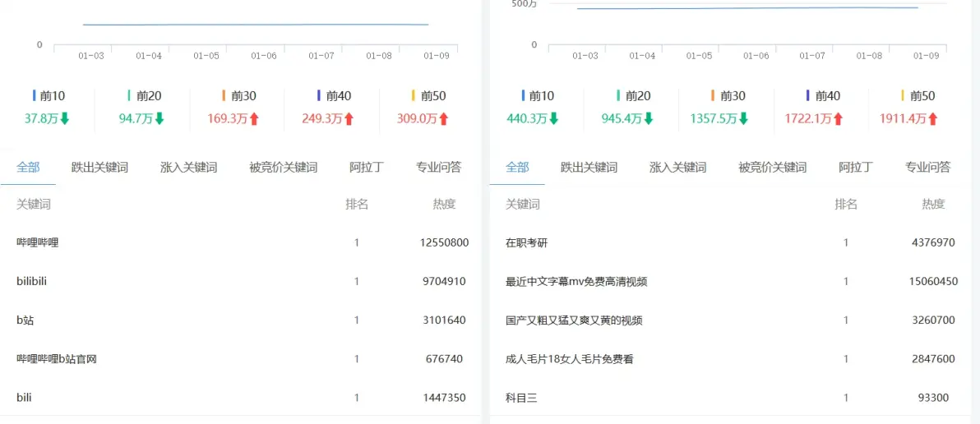Viewport: 980px width, 424px height.
Task: Click the 249.3万 up arrow icon
Action: click(x=349, y=118)
